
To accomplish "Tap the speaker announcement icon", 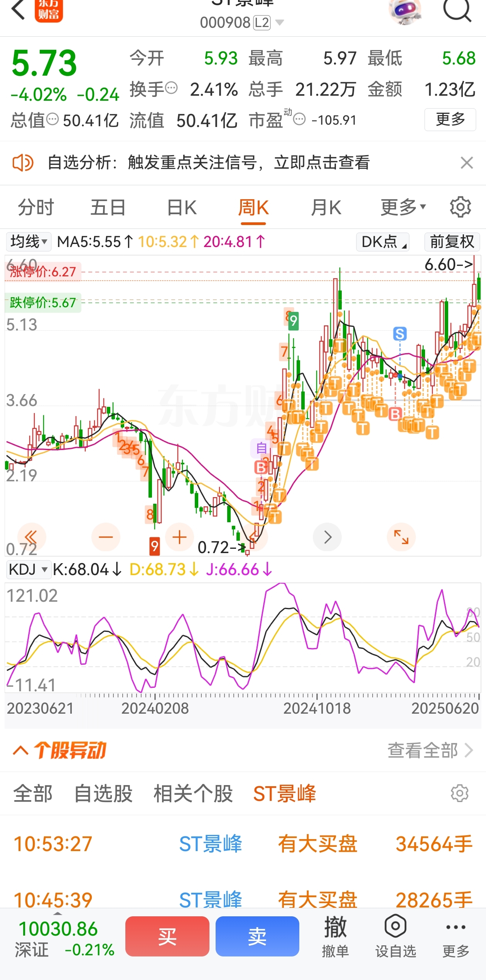I will [23, 162].
